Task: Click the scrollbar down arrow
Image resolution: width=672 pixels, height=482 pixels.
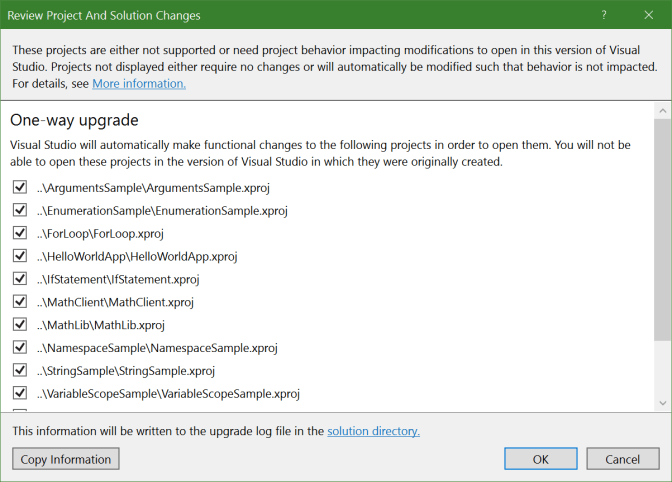Action: coord(662,401)
